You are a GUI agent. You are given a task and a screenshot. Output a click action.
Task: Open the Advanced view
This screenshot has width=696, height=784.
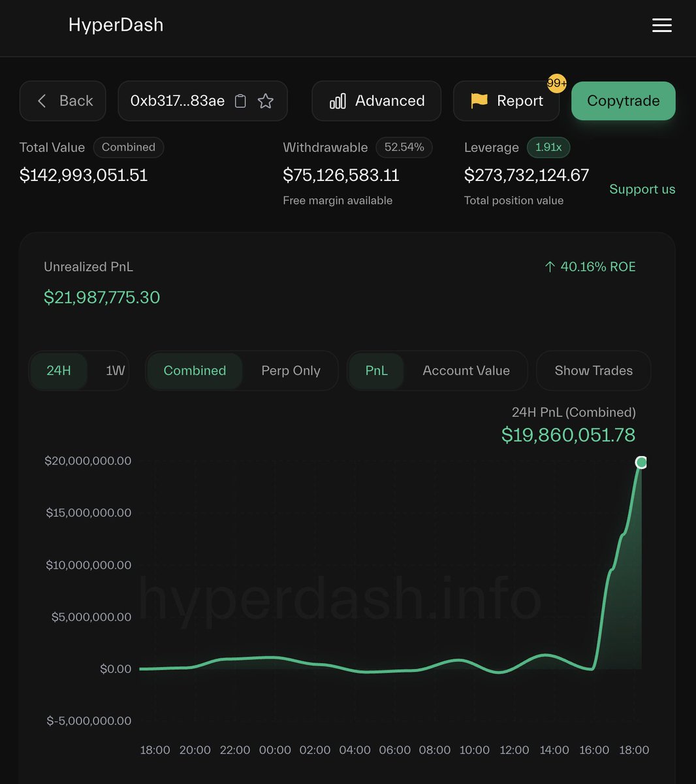(x=377, y=101)
